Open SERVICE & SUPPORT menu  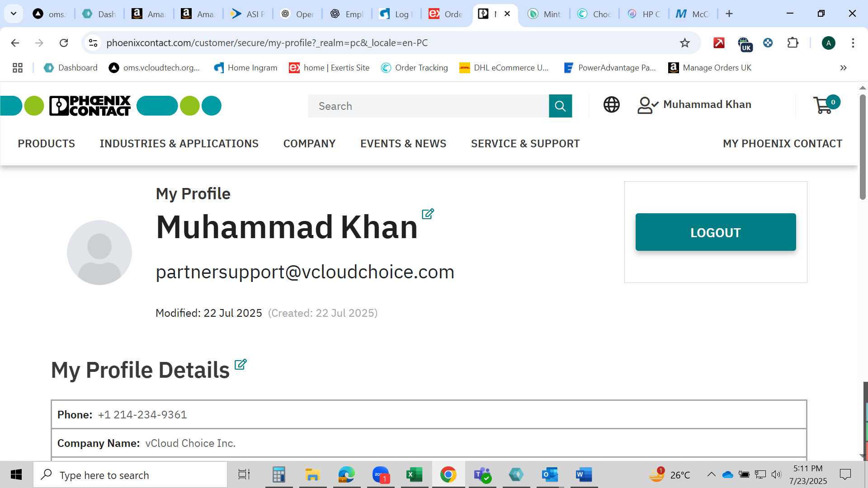[525, 144]
